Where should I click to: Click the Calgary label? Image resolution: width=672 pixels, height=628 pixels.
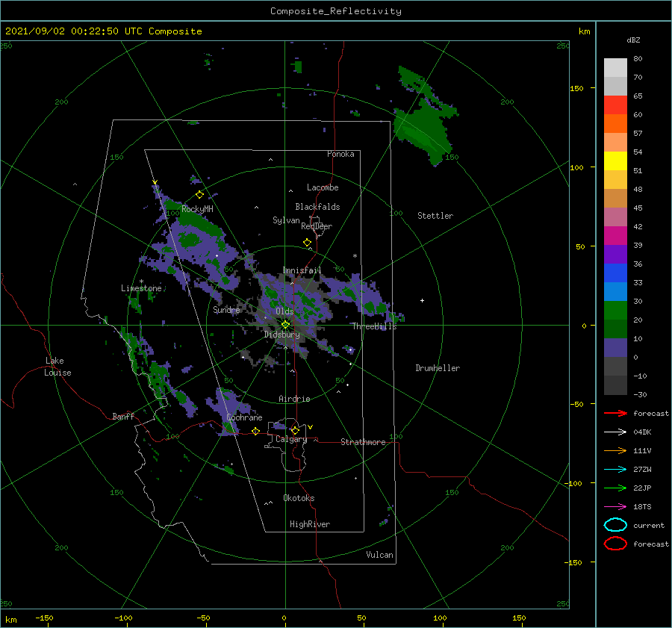(x=291, y=439)
